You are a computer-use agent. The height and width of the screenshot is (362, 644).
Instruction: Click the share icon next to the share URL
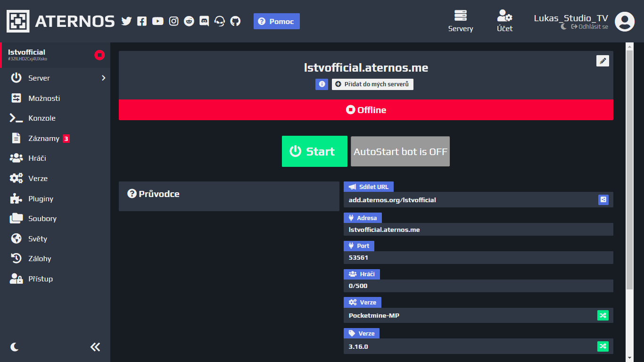603,200
